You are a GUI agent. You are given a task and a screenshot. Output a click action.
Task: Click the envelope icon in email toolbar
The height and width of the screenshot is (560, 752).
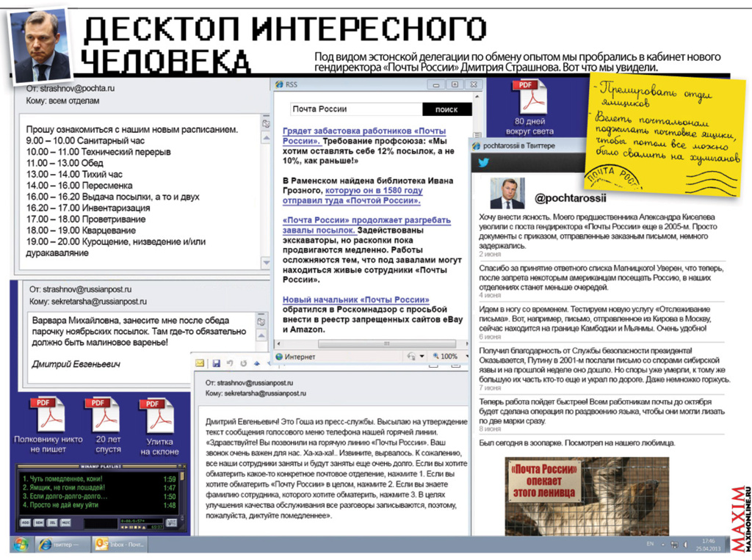coord(200,363)
